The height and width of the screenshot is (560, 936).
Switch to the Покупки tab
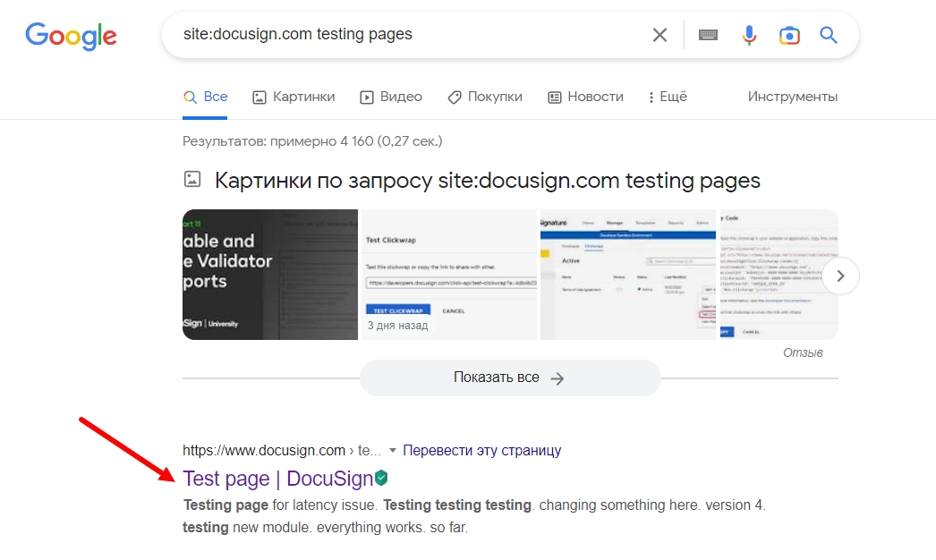pyautogui.click(x=484, y=97)
